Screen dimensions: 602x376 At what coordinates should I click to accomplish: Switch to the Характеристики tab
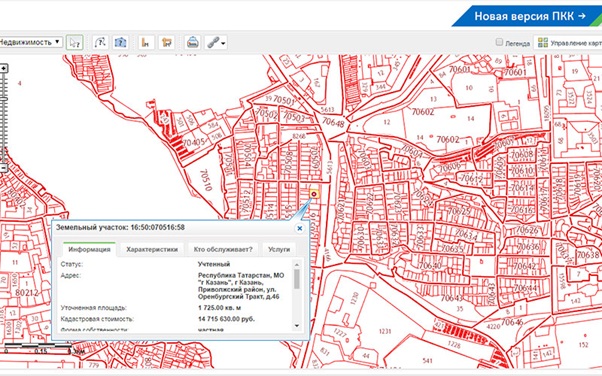(x=152, y=249)
